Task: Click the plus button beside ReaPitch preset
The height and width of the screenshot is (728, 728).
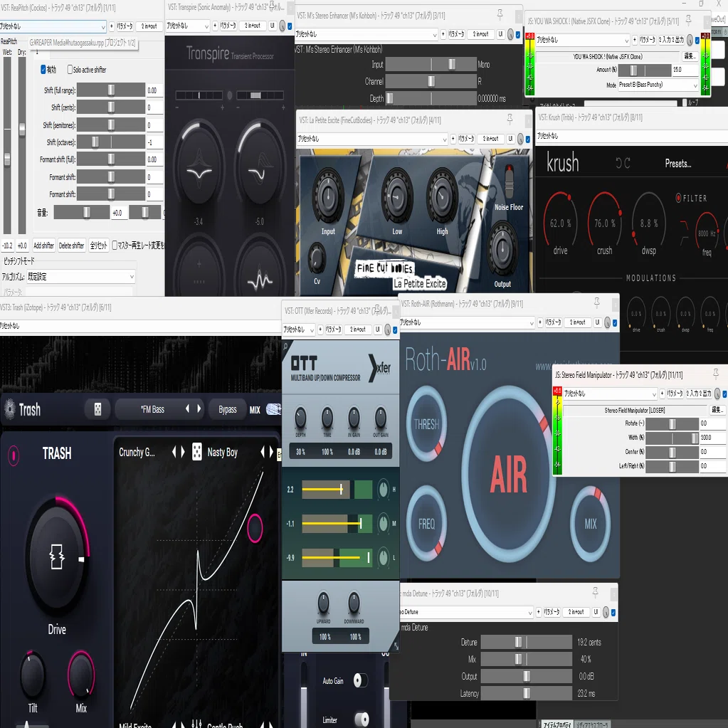Action: tap(112, 26)
